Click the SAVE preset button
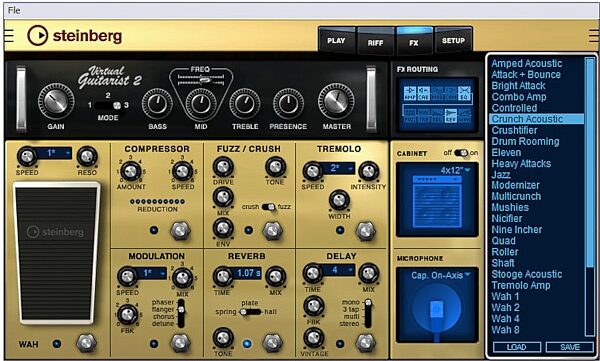The width and height of the screenshot is (600, 361). 570,347
